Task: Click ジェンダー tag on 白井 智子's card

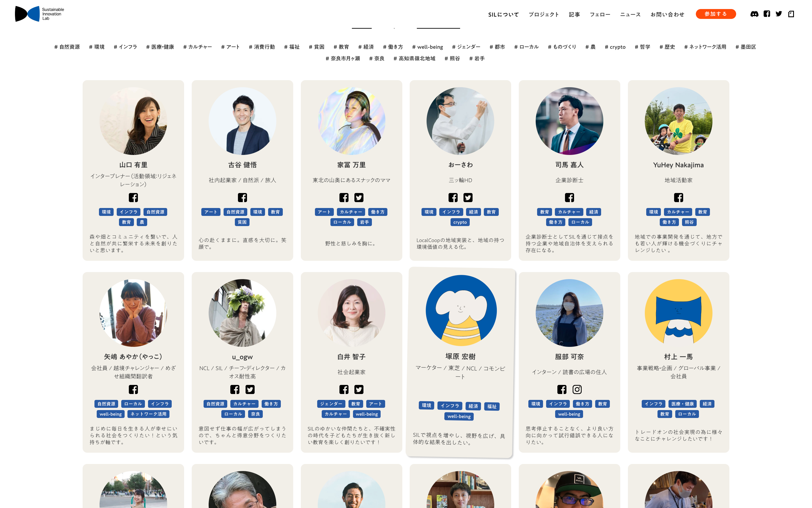Action: (331, 404)
